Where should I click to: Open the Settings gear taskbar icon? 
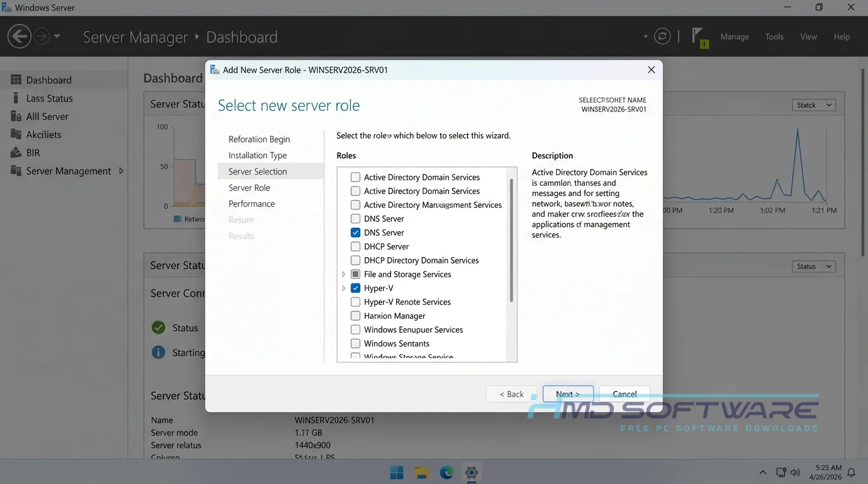[x=471, y=473]
